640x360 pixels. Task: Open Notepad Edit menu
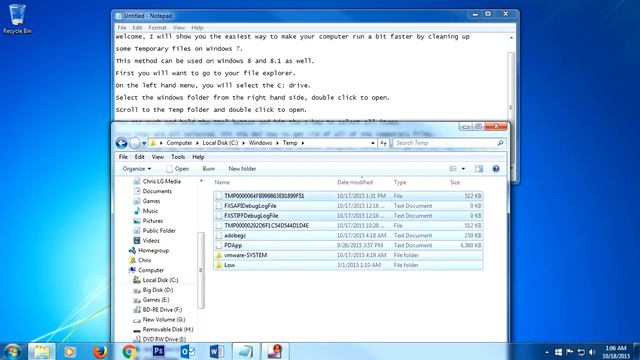(x=137, y=28)
